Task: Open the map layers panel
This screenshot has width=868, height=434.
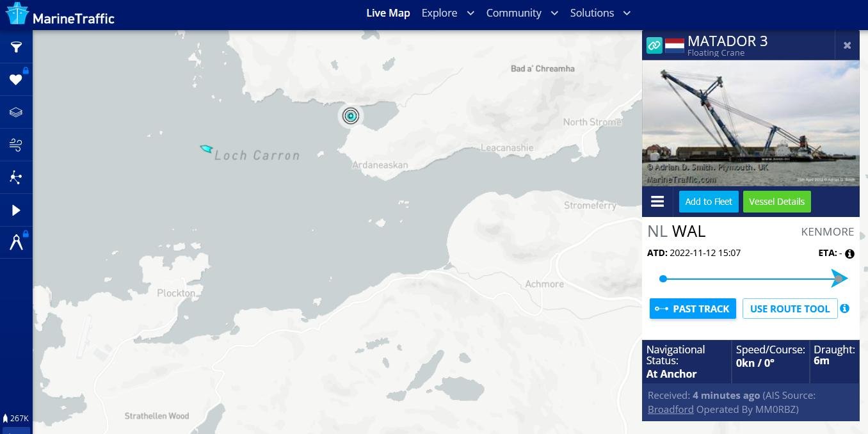Action: [16, 113]
